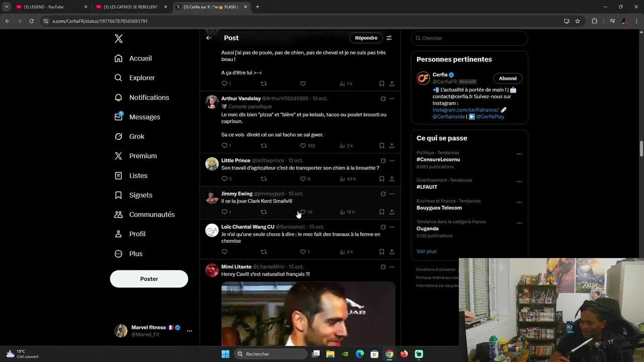This screenshot has height=362, width=644.
Task: Open Grok in sidebar
Action: (129, 136)
